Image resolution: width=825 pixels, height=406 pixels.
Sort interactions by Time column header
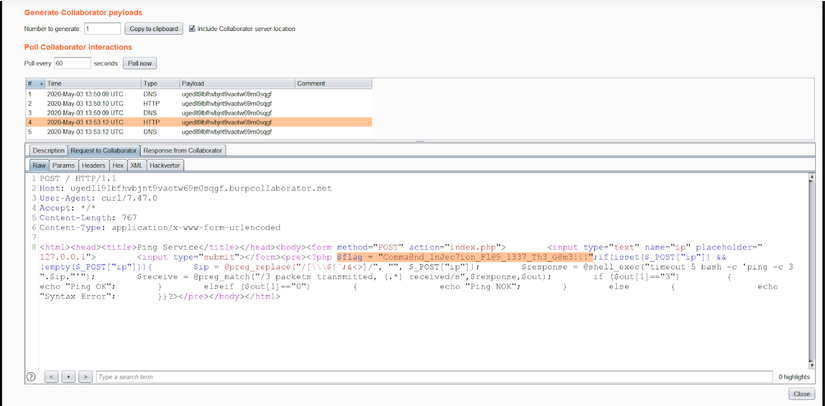click(93, 83)
